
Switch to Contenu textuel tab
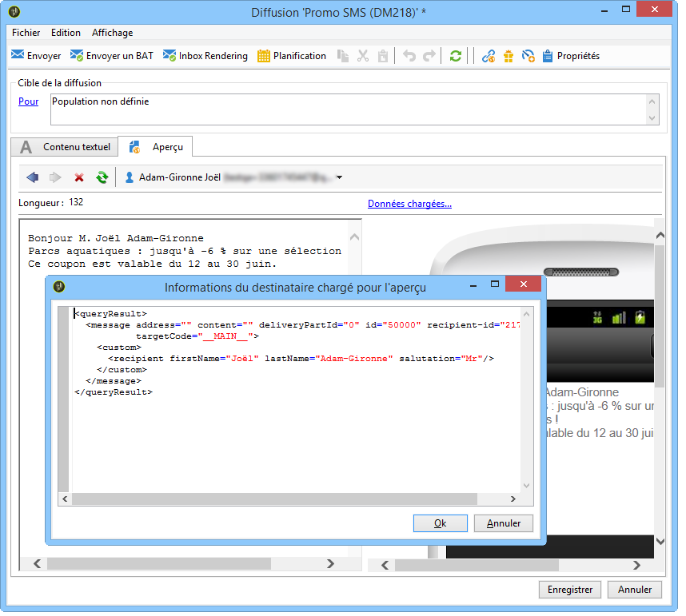tap(64, 147)
